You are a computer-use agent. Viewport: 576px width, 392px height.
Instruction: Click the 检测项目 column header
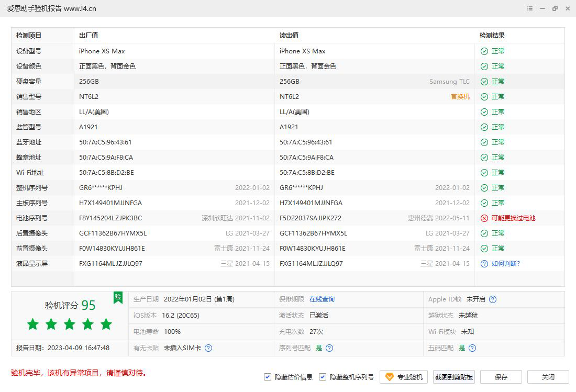29,36
